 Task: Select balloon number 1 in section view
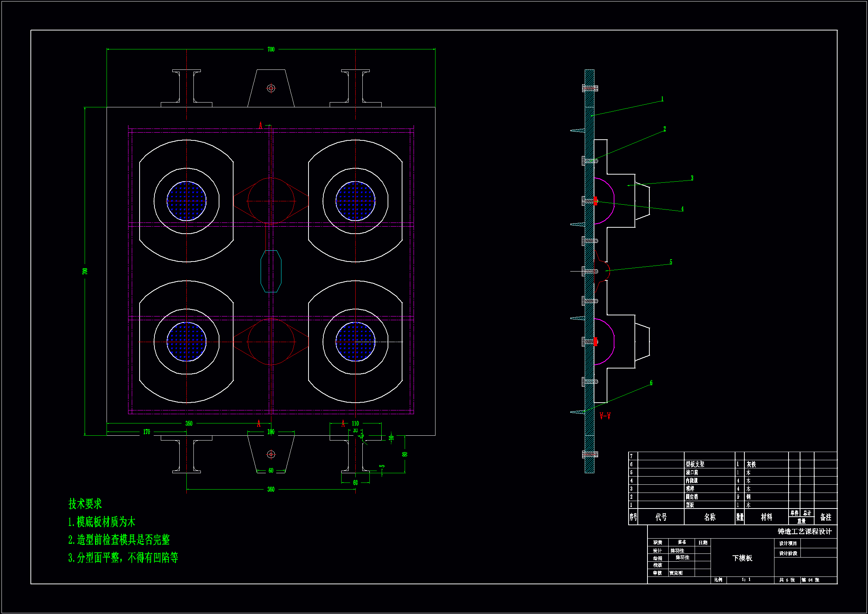click(662, 99)
